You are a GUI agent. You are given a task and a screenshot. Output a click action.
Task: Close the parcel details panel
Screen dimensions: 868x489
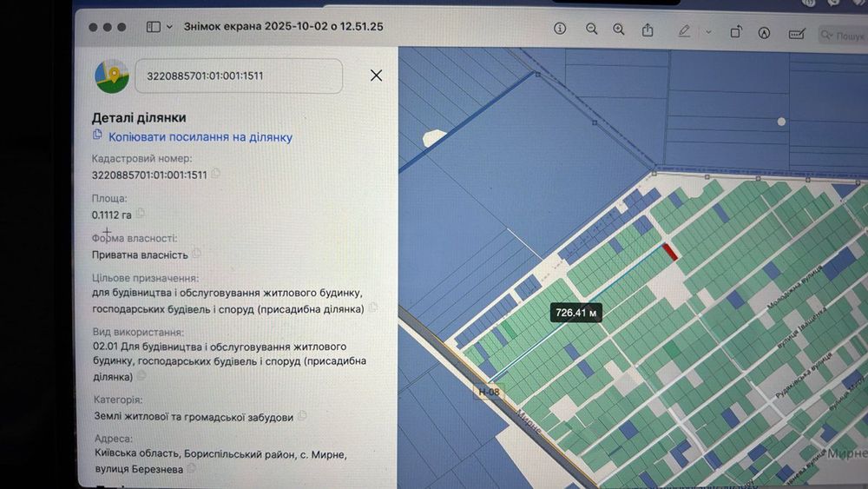(x=376, y=76)
